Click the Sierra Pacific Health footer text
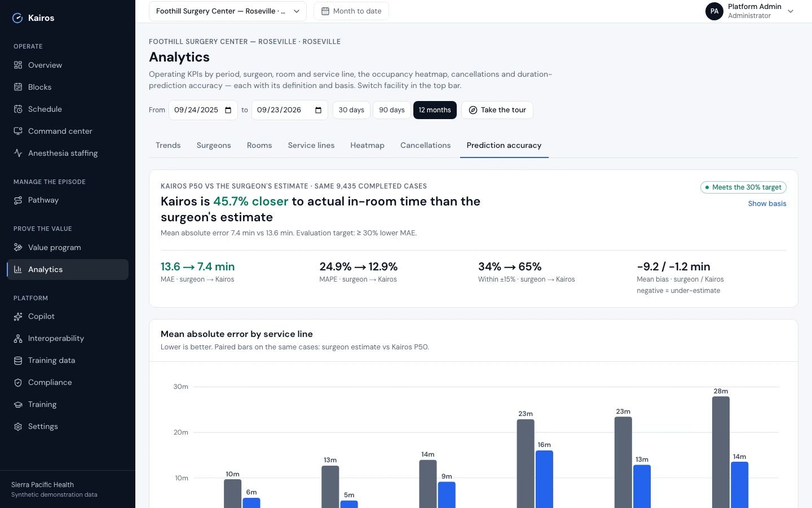Image resolution: width=812 pixels, height=508 pixels. coord(42,485)
